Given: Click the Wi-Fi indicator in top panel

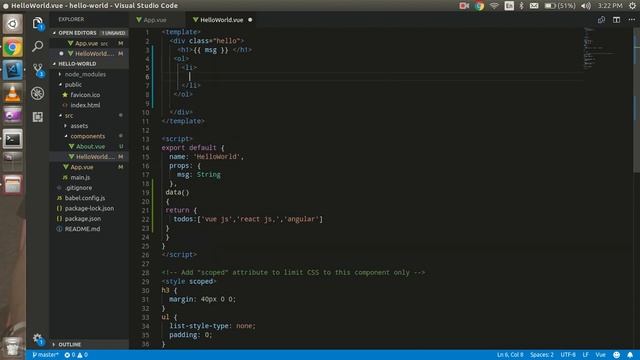Looking at the screenshot, I should pyautogui.click(x=494, y=6).
